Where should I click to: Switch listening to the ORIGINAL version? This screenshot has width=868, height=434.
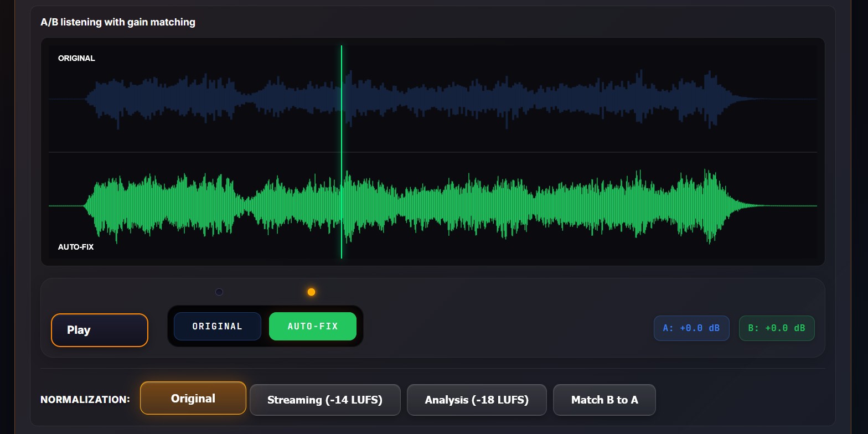pos(218,326)
